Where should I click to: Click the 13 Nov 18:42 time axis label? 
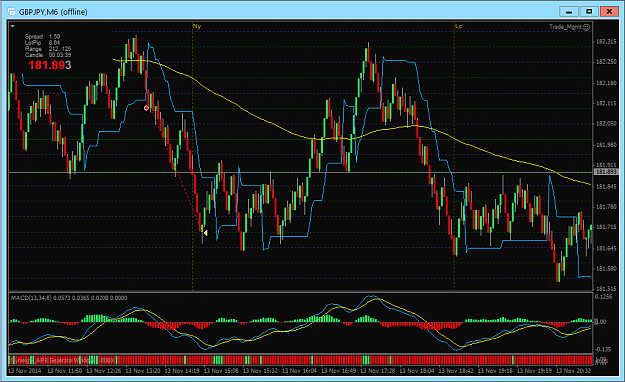click(456, 370)
